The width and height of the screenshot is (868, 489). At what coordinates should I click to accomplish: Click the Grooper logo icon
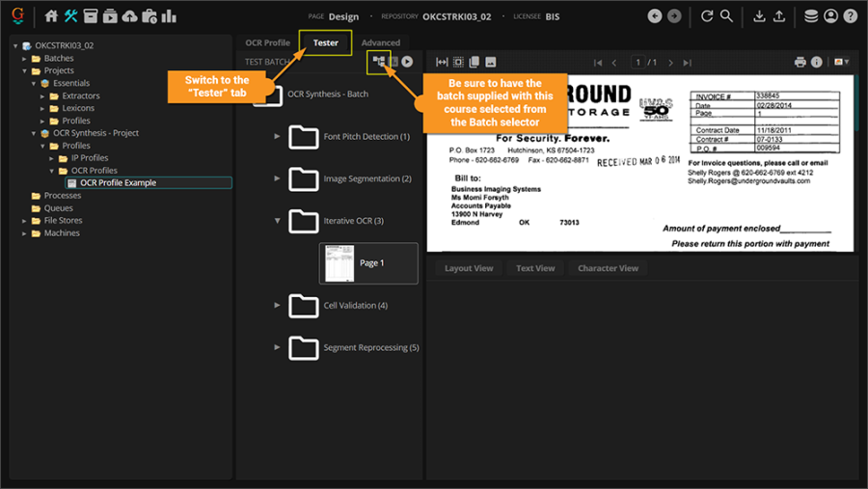tap(17, 16)
